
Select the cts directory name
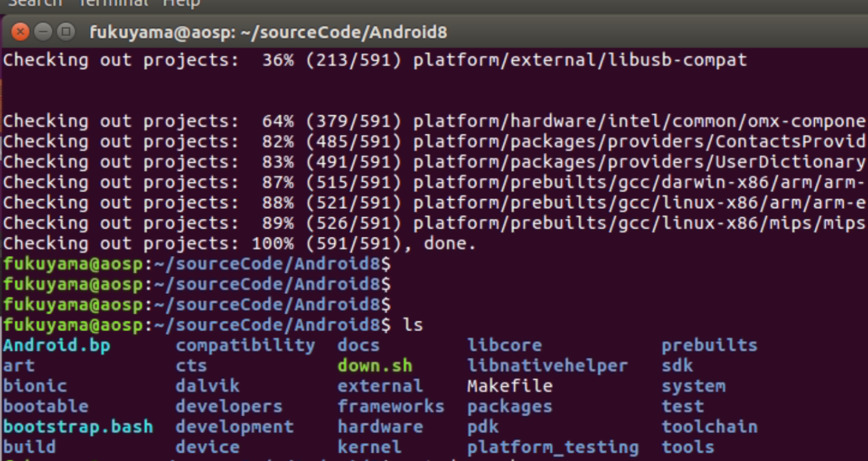click(x=191, y=366)
